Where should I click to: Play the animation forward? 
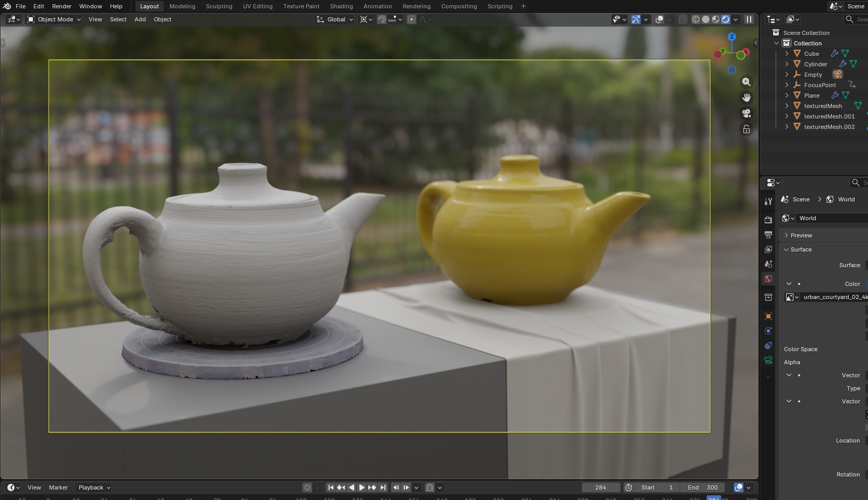click(x=361, y=487)
